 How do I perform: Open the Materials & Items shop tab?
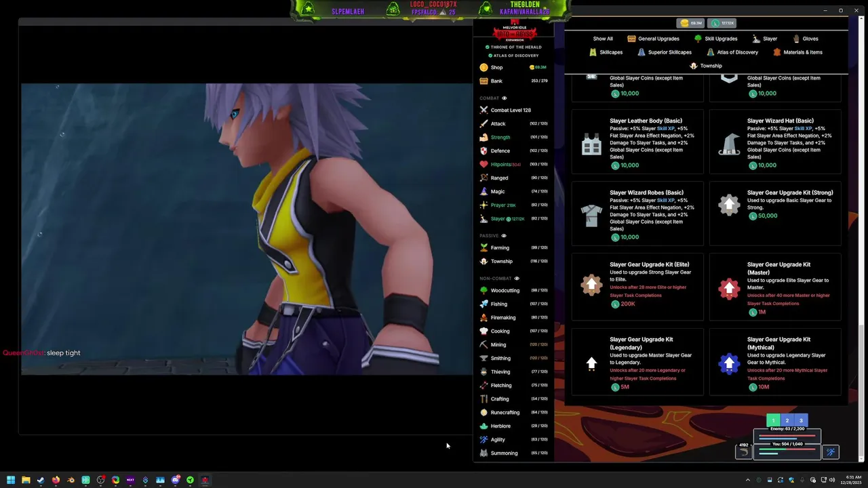coord(797,52)
